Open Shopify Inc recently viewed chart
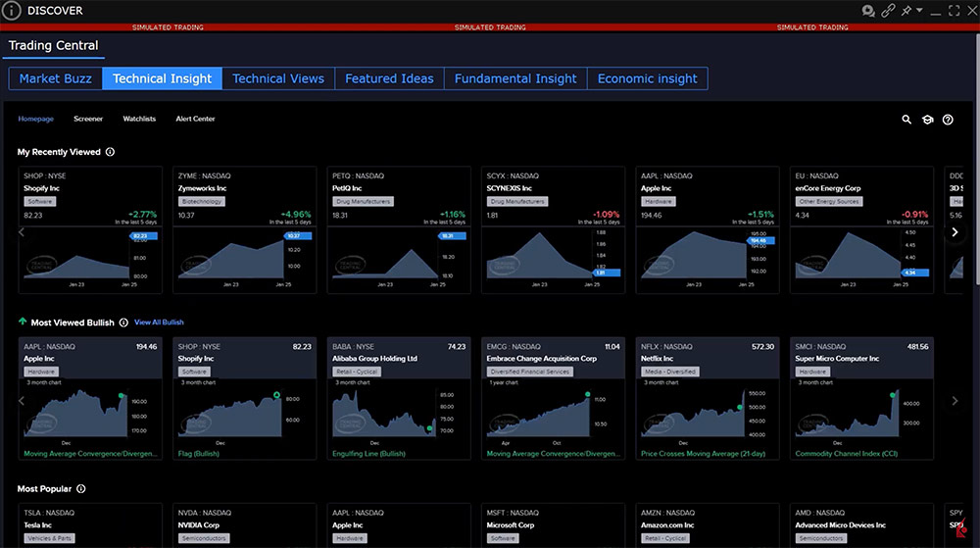This screenshot has height=548, width=980. (90, 260)
